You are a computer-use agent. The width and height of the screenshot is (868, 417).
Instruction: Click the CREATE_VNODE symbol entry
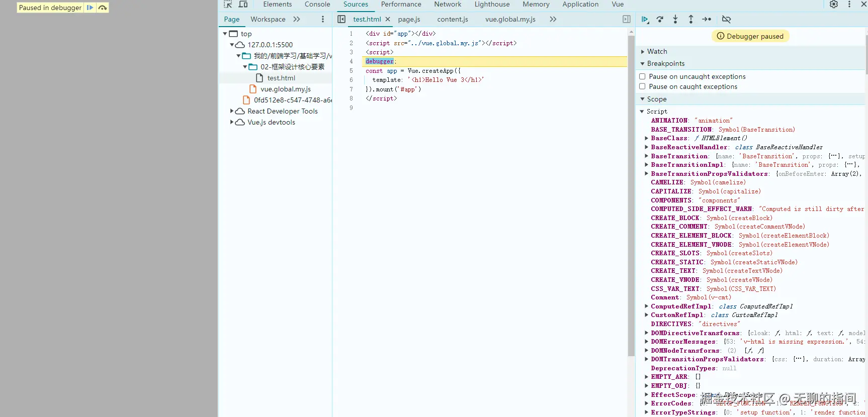pos(712,280)
